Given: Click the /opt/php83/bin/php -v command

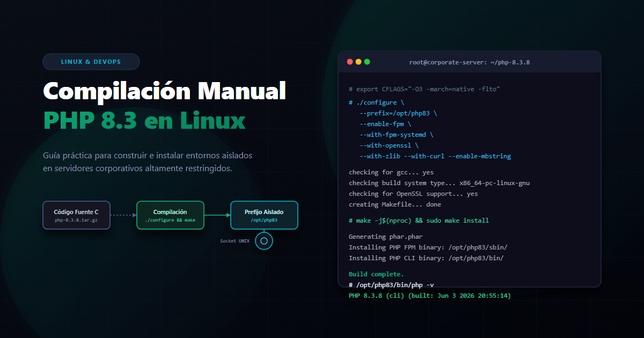Looking at the screenshot, I should point(391,285).
